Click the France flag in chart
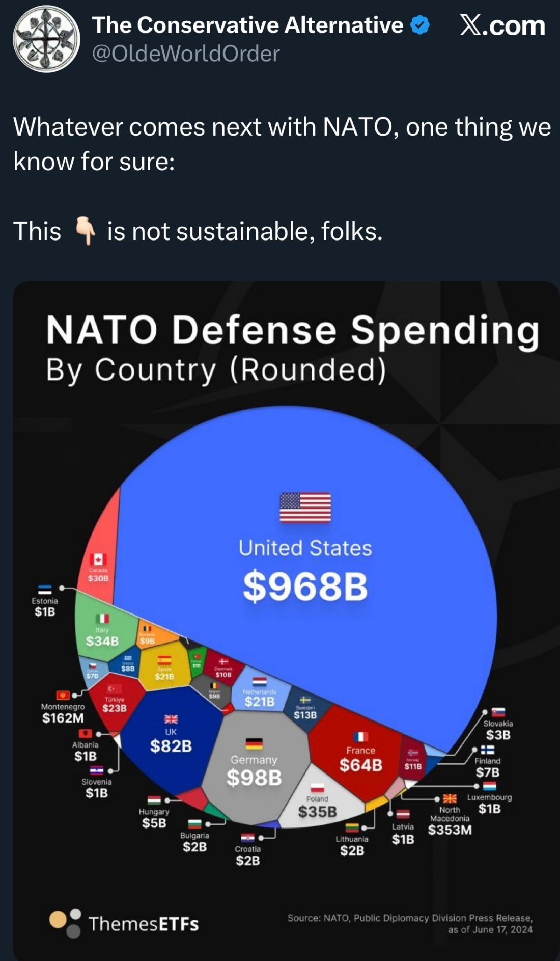Image resolution: width=560 pixels, height=961 pixels. (360, 736)
